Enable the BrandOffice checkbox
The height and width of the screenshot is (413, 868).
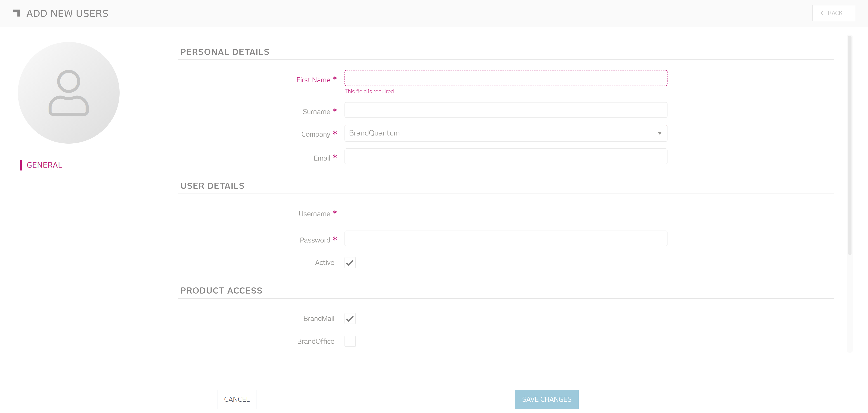[x=350, y=341]
